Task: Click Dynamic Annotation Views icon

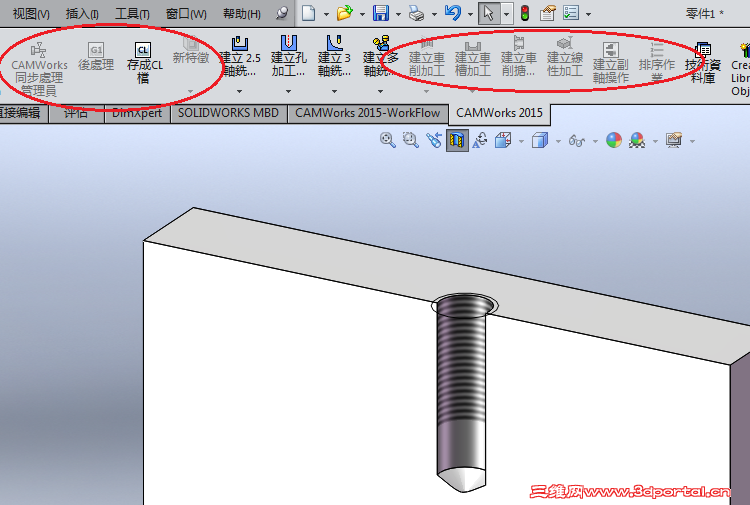Action: (480, 140)
